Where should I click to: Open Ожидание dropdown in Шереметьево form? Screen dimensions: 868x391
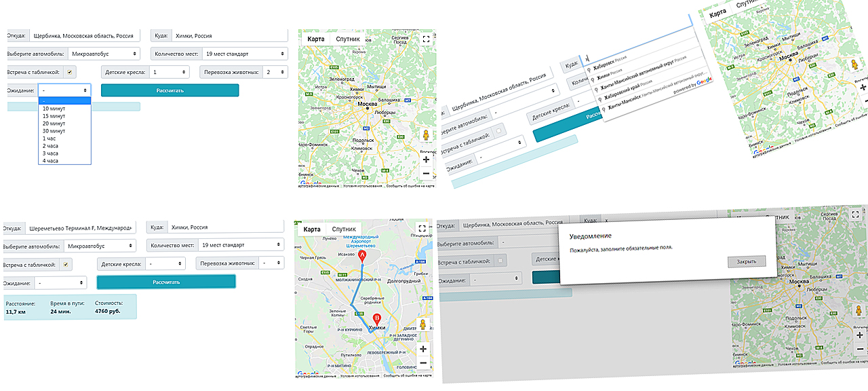point(61,282)
